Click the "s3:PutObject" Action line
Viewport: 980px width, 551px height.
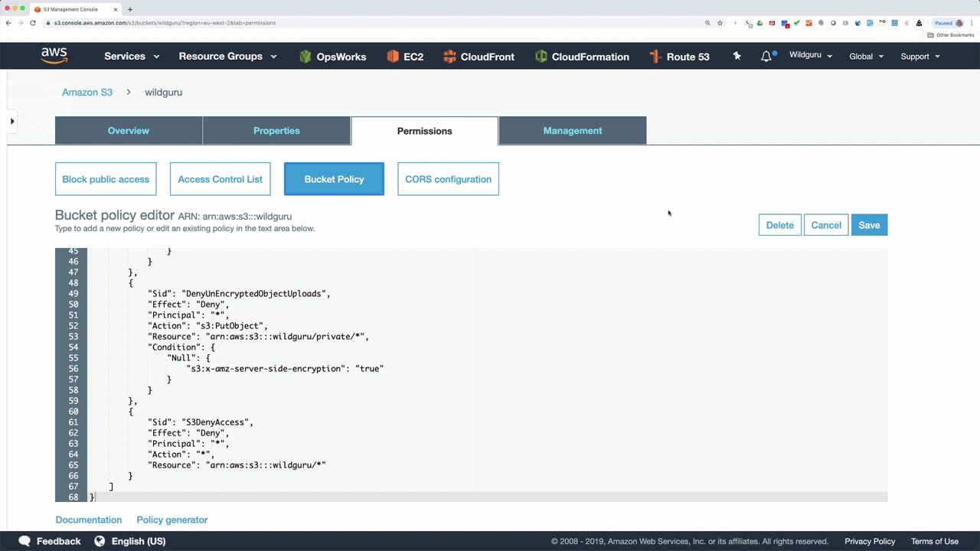point(207,326)
